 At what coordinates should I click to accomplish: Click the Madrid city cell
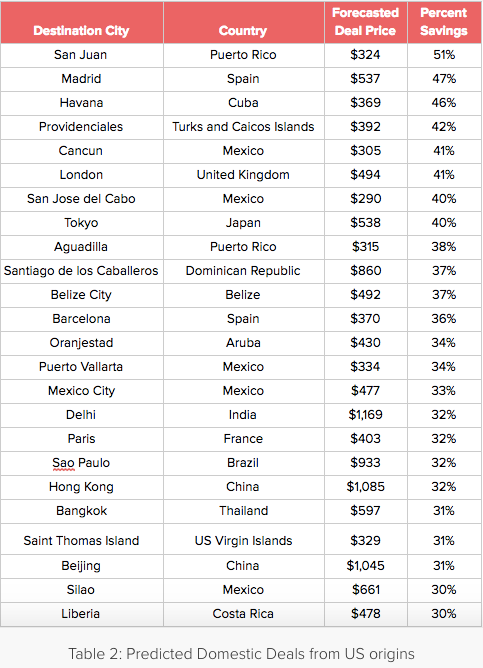pos(81,79)
